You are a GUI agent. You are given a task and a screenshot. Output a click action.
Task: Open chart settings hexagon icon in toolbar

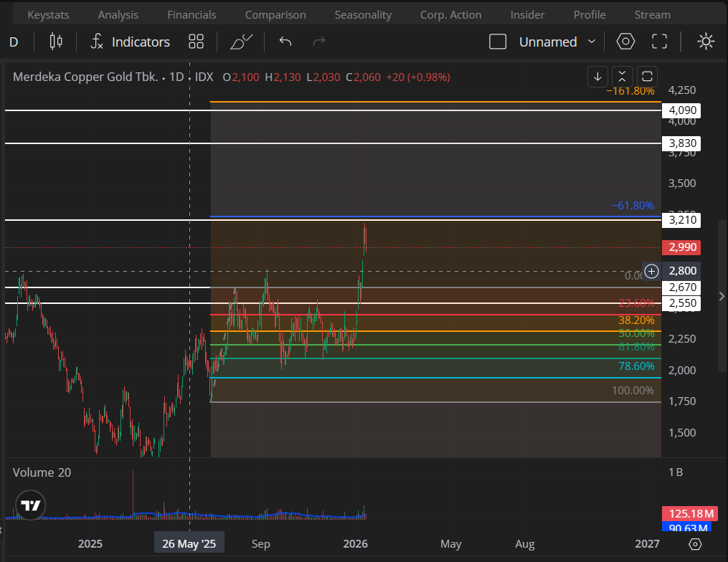(x=625, y=42)
